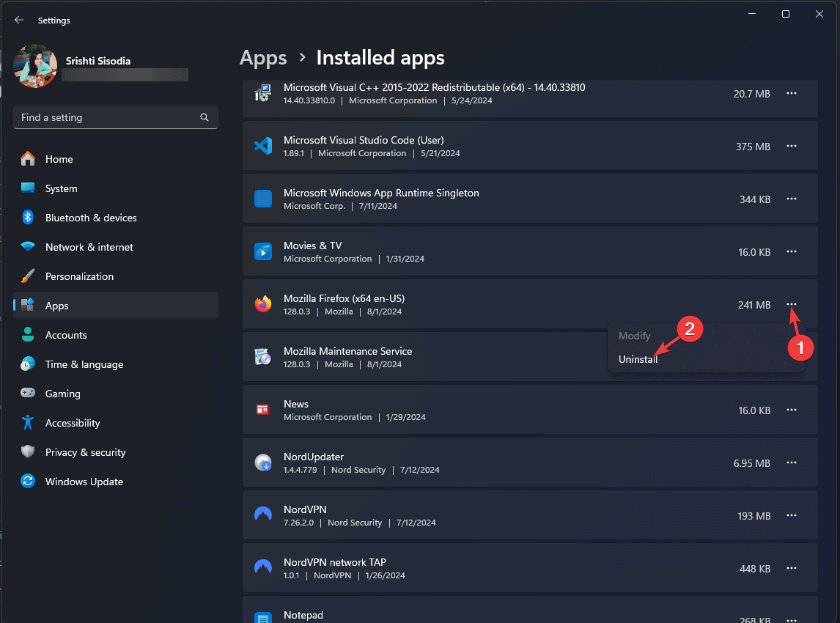
Task: Open more options for Movies & TV
Action: coord(791,252)
